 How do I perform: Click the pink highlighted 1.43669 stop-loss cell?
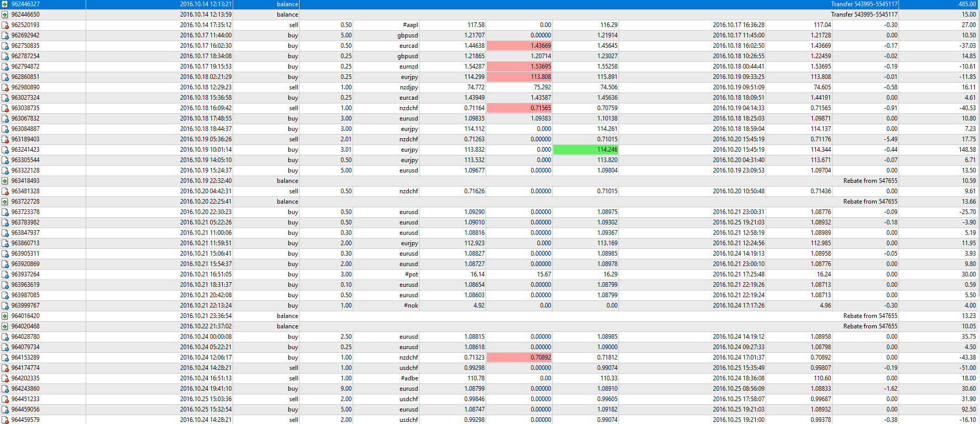tap(519, 46)
